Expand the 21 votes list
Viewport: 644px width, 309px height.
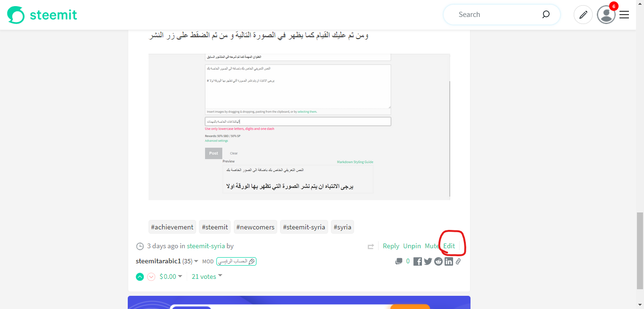tap(207, 276)
